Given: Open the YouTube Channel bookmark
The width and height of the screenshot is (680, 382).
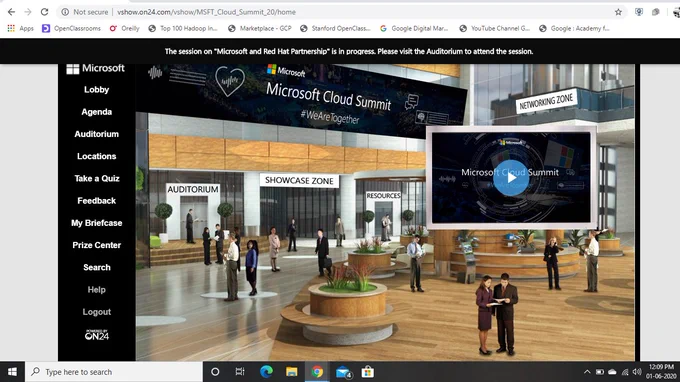Looking at the screenshot, I should (494, 28).
